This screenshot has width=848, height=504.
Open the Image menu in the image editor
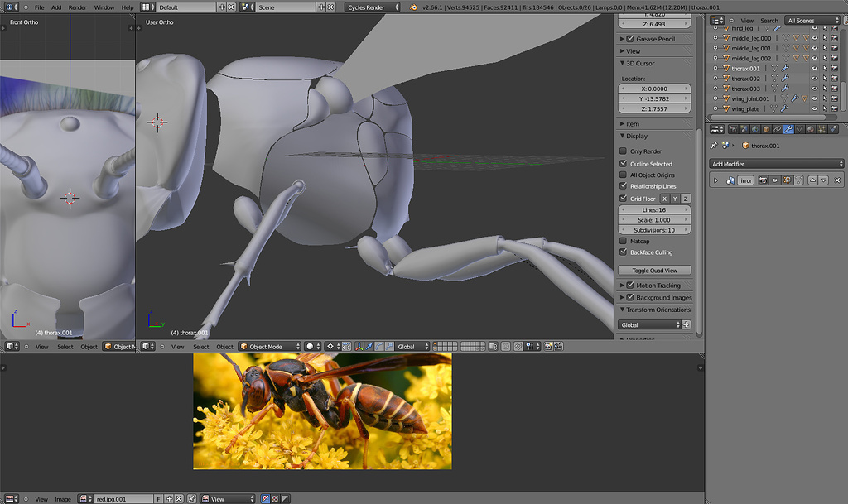click(63, 499)
